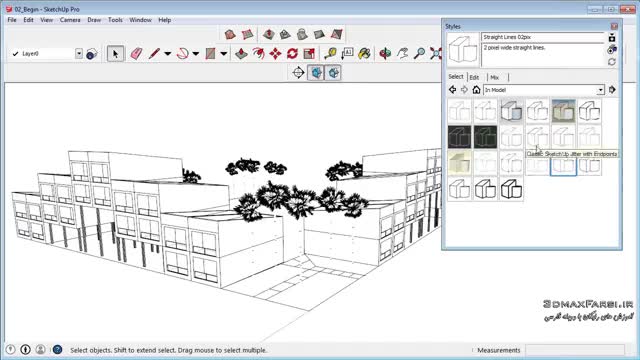
Task: Open the Layer Manager icon beside Layer0
Action: (92, 54)
